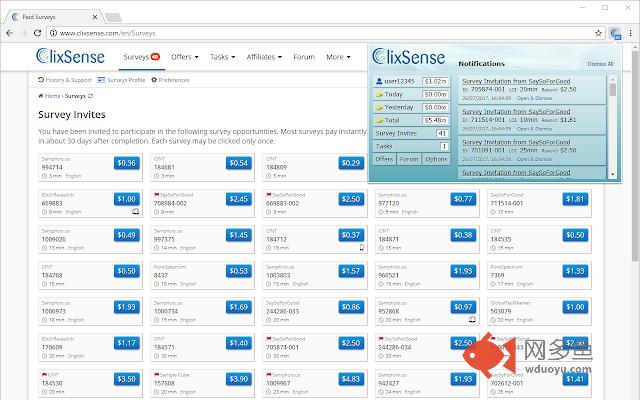Screen dimensions: 640x400
Task: Click the Tasks row in popup
Action: [x=411, y=146]
